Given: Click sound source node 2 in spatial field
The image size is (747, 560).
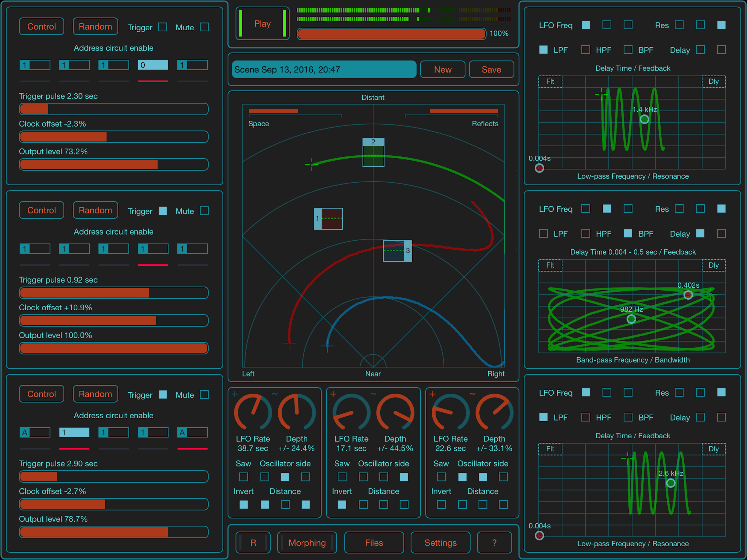Looking at the screenshot, I should click(373, 152).
